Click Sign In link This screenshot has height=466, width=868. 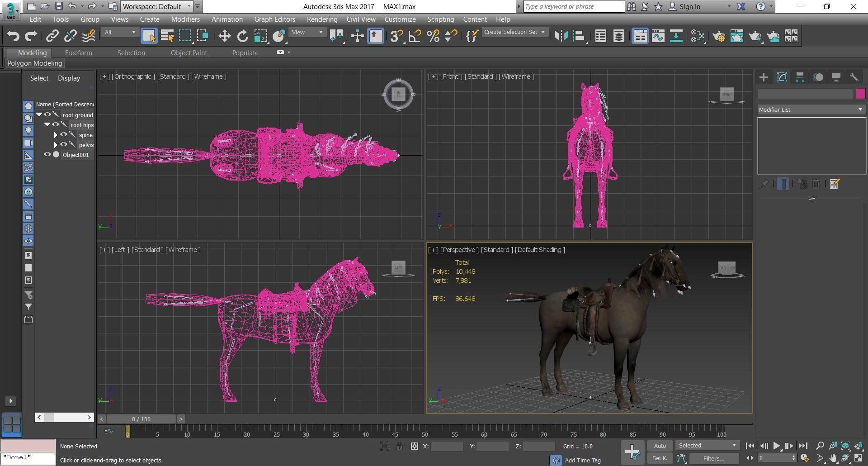pyautogui.click(x=690, y=6)
